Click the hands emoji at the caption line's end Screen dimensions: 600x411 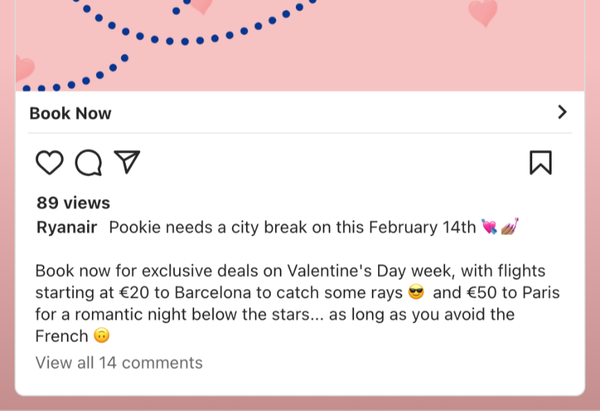(509, 227)
